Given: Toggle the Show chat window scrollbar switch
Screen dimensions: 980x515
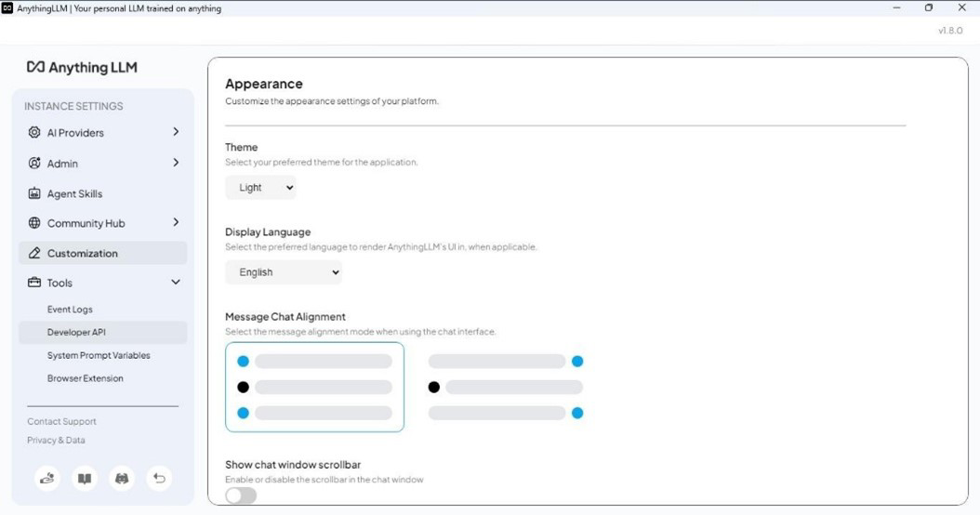Looking at the screenshot, I should [x=241, y=495].
